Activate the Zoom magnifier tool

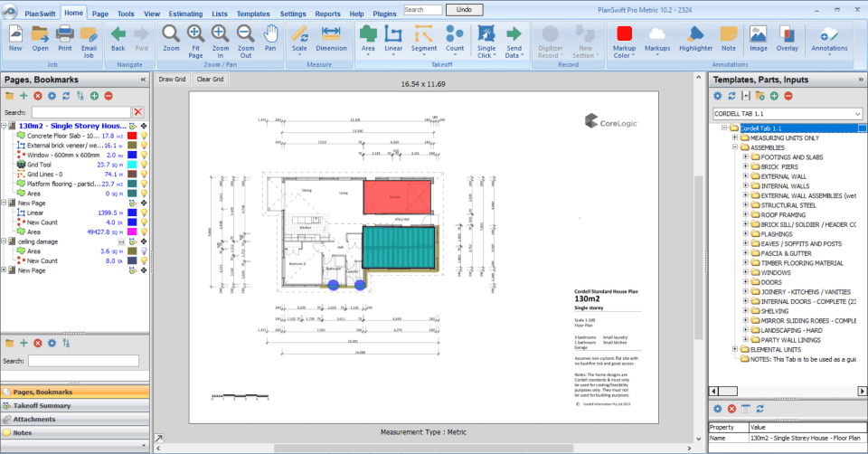pyautogui.click(x=171, y=39)
